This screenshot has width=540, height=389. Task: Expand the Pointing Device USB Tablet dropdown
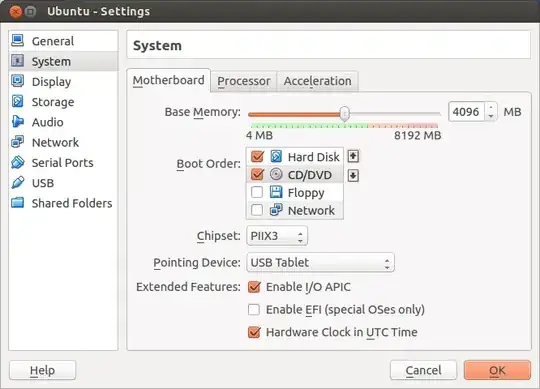[320, 263]
